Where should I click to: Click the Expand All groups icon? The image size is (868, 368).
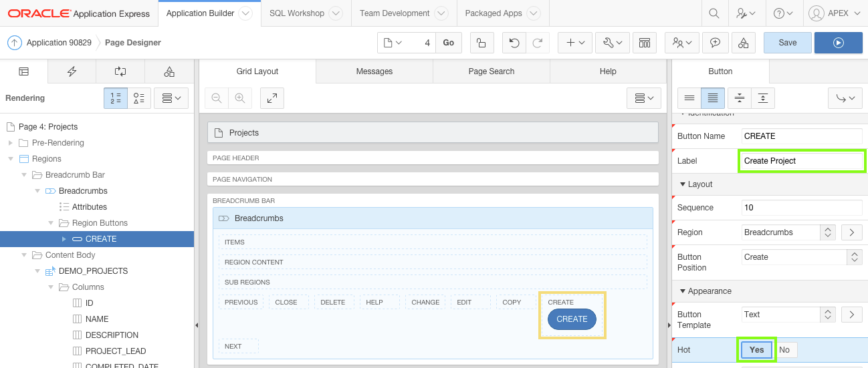(x=763, y=98)
